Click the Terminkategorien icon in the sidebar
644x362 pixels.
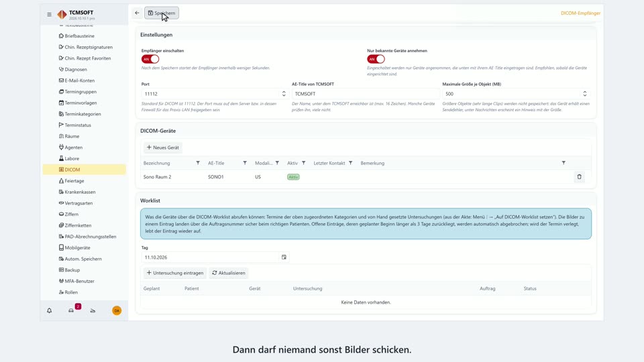pyautogui.click(x=61, y=114)
